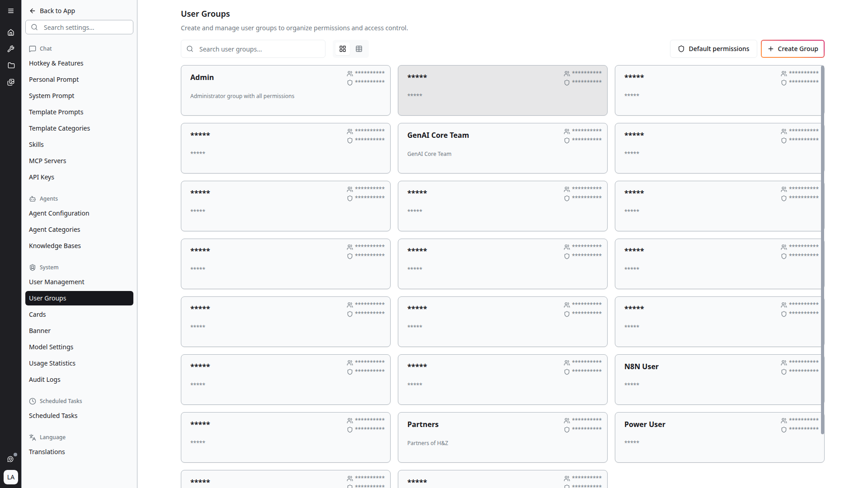Image resolution: width=868 pixels, height=488 pixels.
Task: Open the Power User group card
Action: pyautogui.click(x=720, y=437)
